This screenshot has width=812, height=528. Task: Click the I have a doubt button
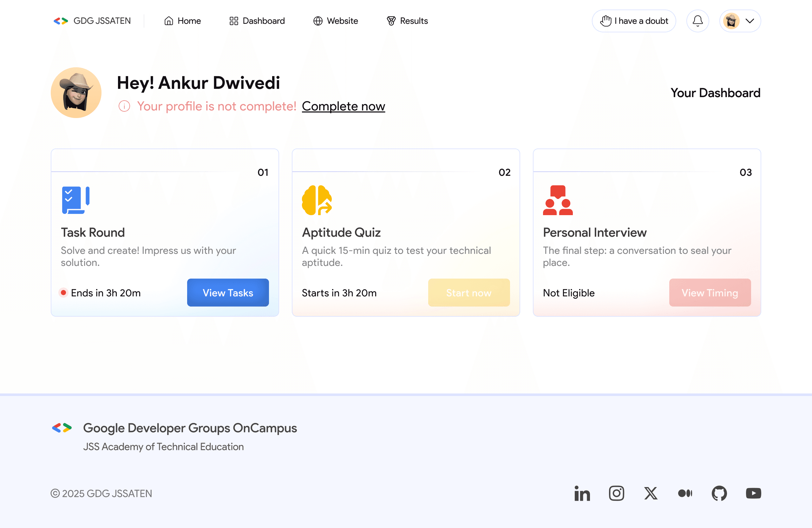[x=633, y=21]
